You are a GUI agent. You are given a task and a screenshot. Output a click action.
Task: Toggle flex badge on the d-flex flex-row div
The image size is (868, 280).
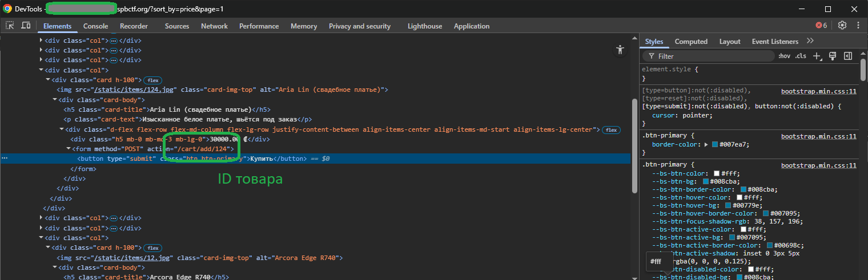pos(612,130)
